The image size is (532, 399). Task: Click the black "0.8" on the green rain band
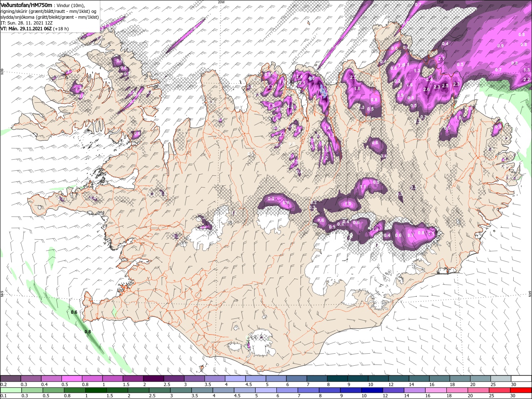point(88,332)
